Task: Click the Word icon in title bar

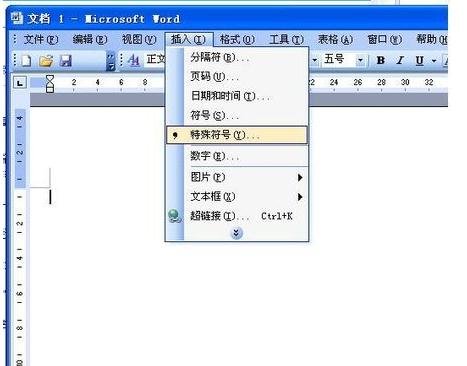Action: pyautogui.click(x=16, y=19)
